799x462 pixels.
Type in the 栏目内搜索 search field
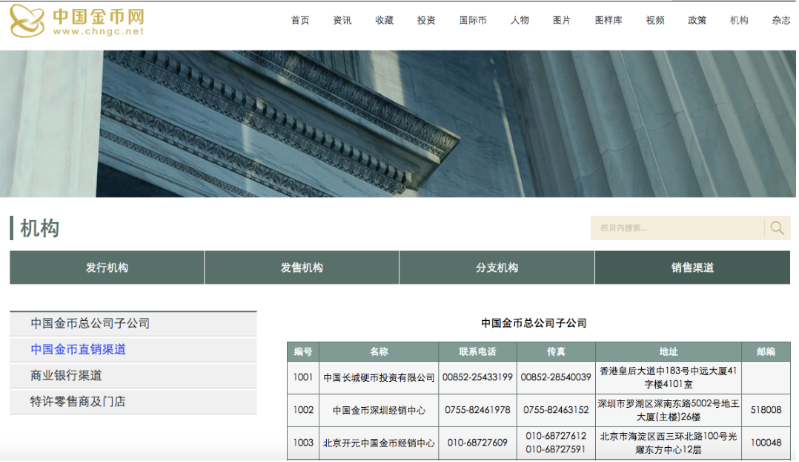point(677,228)
